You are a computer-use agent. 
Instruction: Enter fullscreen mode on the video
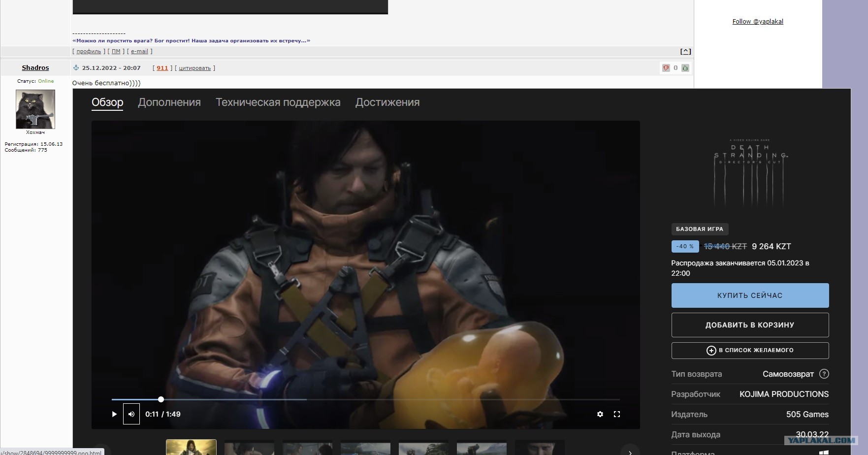(x=617, y=414)
